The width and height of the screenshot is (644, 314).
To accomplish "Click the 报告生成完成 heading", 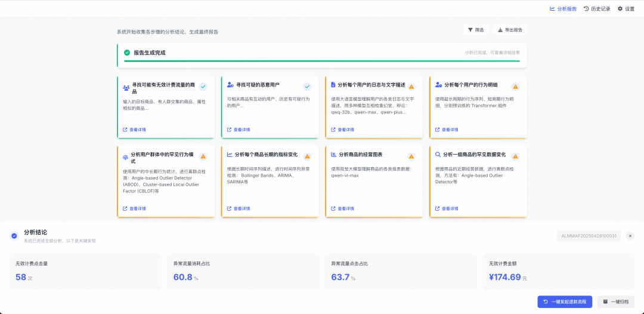I will 150,53.
